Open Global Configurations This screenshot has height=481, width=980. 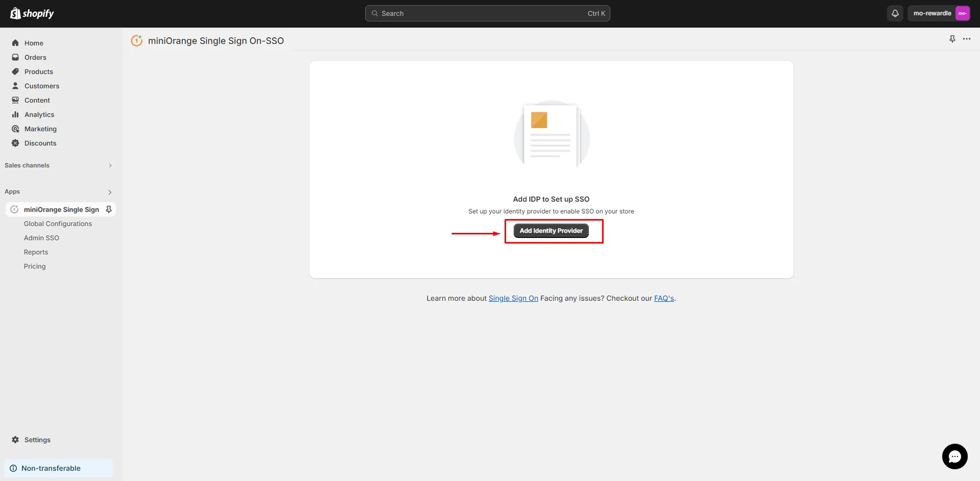pyautogui.click(x=58, y=224)
